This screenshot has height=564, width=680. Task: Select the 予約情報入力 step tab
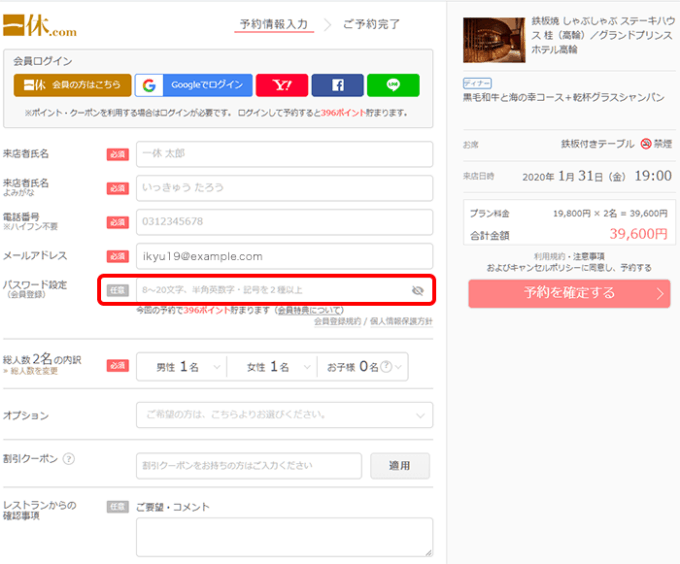pos(274,24)
